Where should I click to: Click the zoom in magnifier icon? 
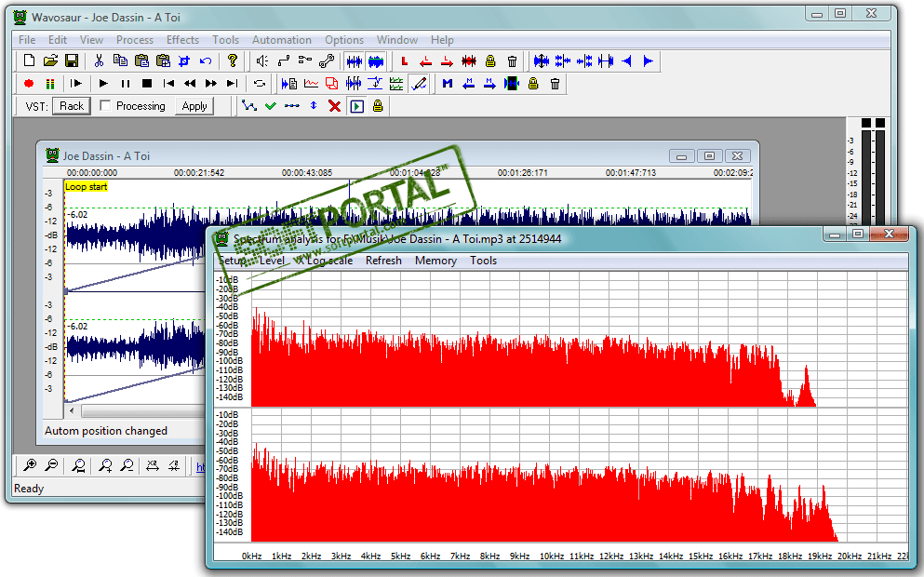30,465
